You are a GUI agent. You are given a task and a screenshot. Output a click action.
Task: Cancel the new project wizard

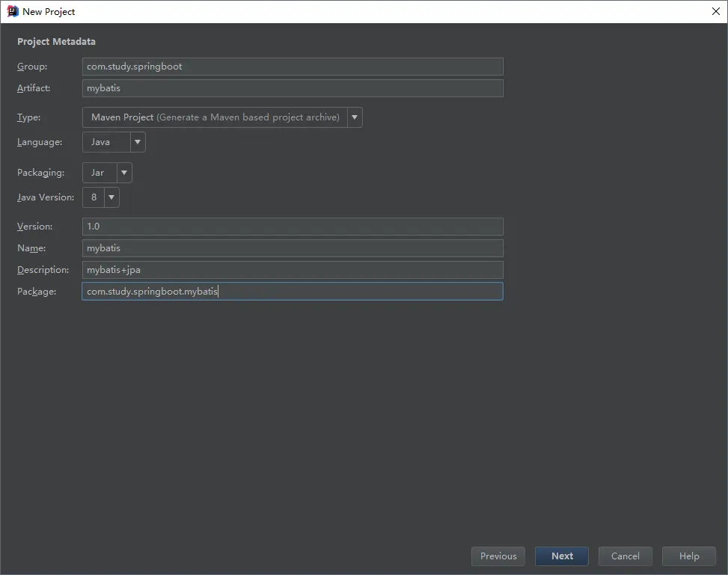click(625, 556)
